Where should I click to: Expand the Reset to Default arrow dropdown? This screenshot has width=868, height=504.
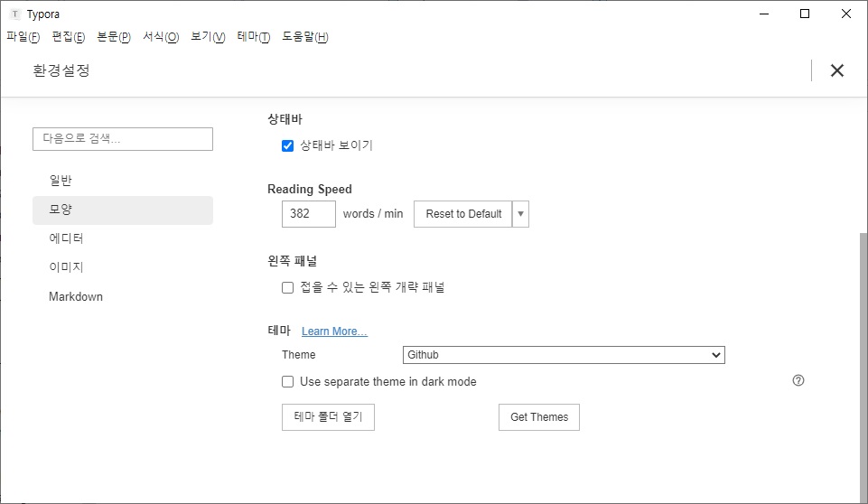pos(520,214)
